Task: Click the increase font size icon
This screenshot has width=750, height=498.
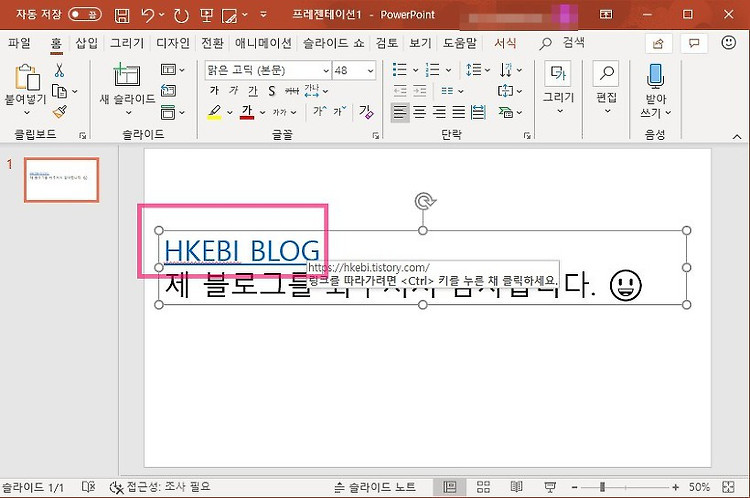Action: tap(320, 112)
